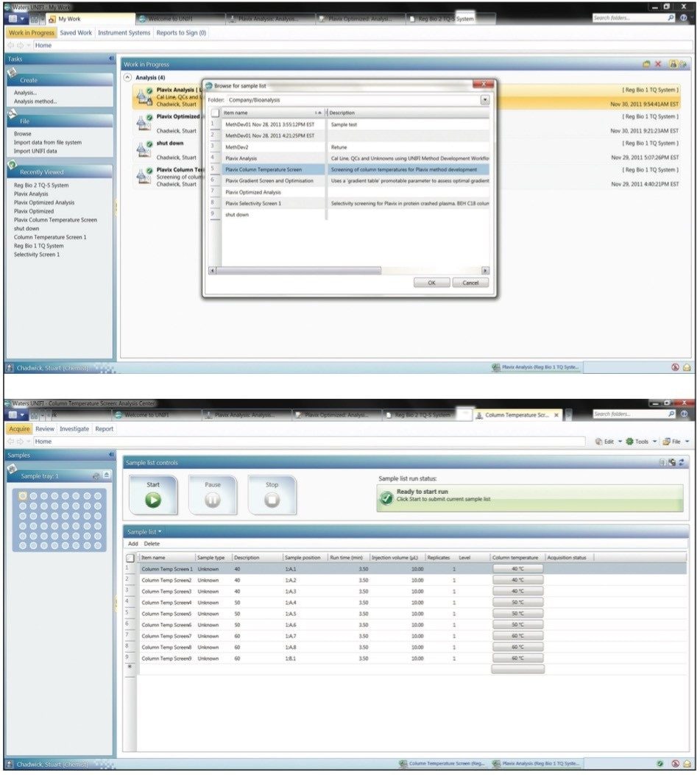This screenshot has height=775, width=700.
Task: Click the shut down analysis flask icon
Action: [144, 149]
